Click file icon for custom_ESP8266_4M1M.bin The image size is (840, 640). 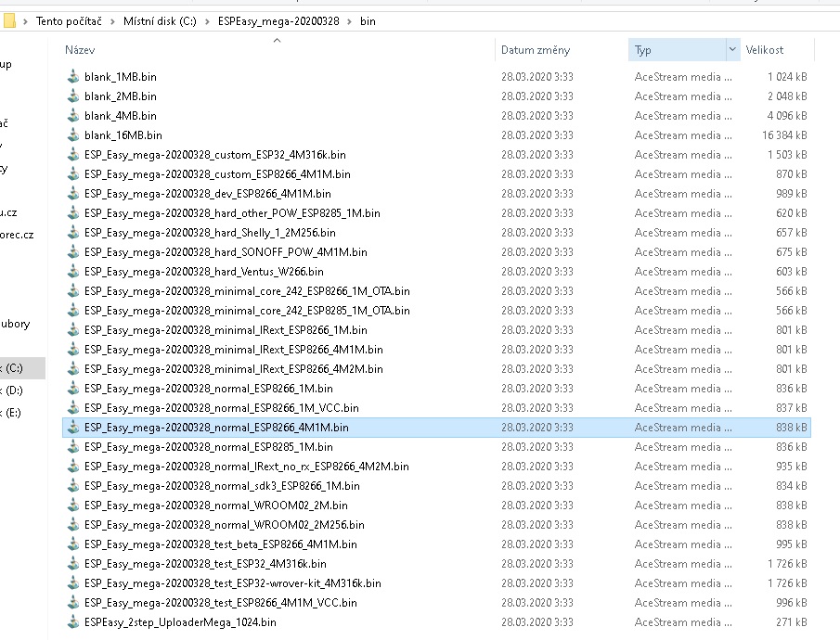[73, 174]
